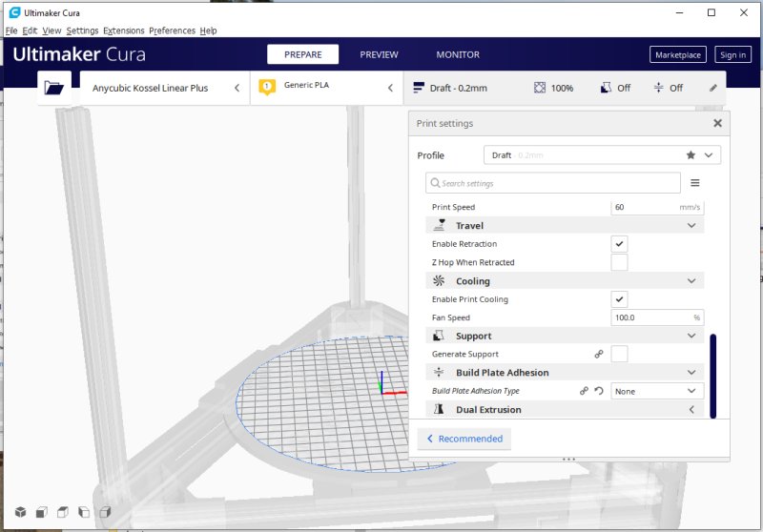The width and height of the screenshot is (763, 532).
Task: Open the Extensions menu
Action: [124, 31]
